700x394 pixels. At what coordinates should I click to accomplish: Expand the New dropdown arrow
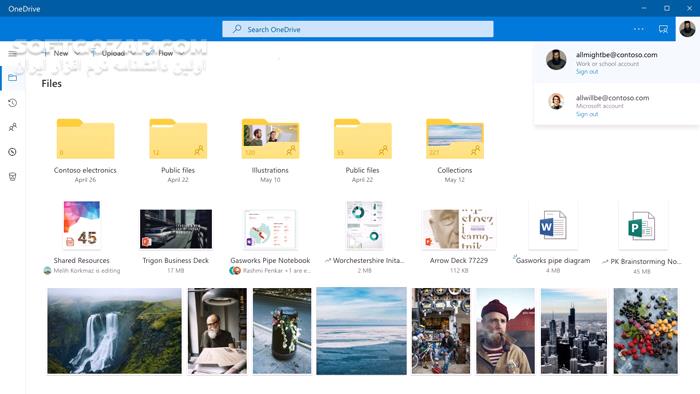(77, 54)
